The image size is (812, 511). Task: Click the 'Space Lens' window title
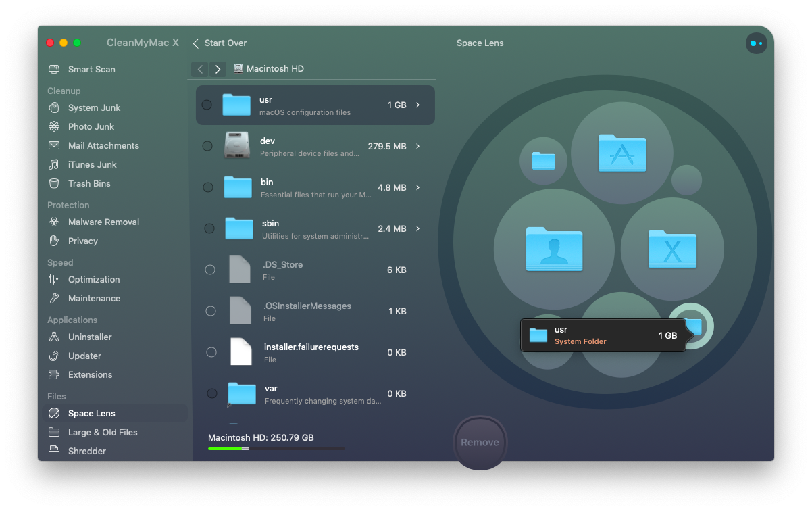point(480,43)
